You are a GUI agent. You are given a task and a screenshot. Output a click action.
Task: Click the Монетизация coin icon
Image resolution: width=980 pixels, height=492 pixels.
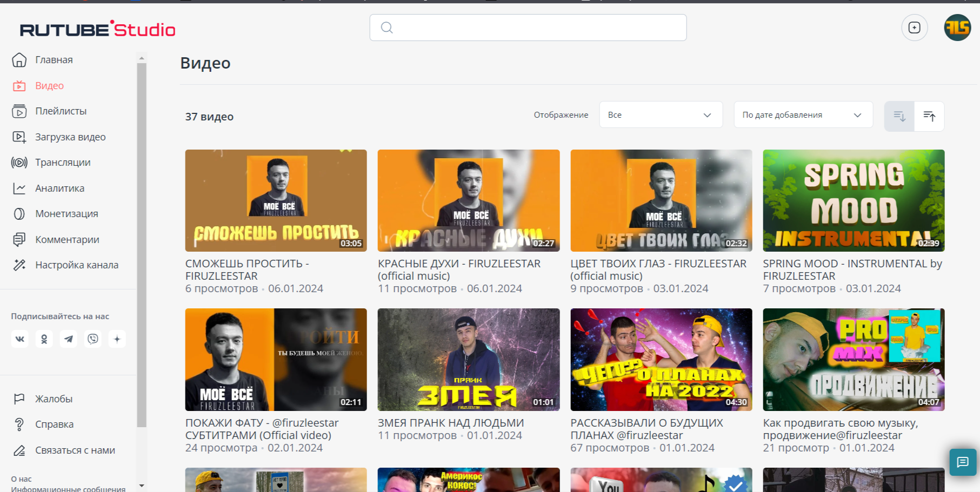tap(19, 214)
